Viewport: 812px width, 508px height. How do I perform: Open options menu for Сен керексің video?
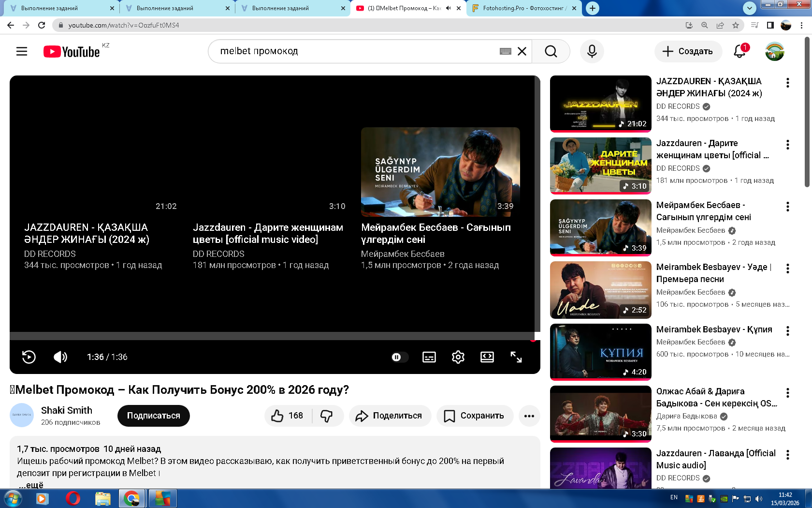coord(788,393)
